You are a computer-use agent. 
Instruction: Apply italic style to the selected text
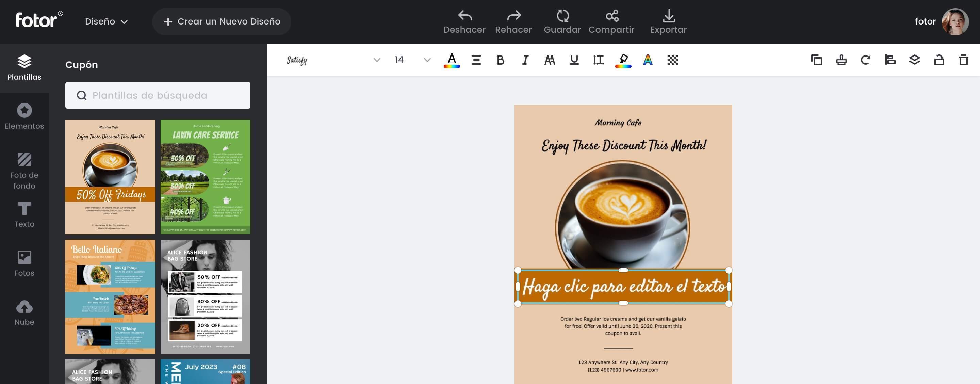525,60
